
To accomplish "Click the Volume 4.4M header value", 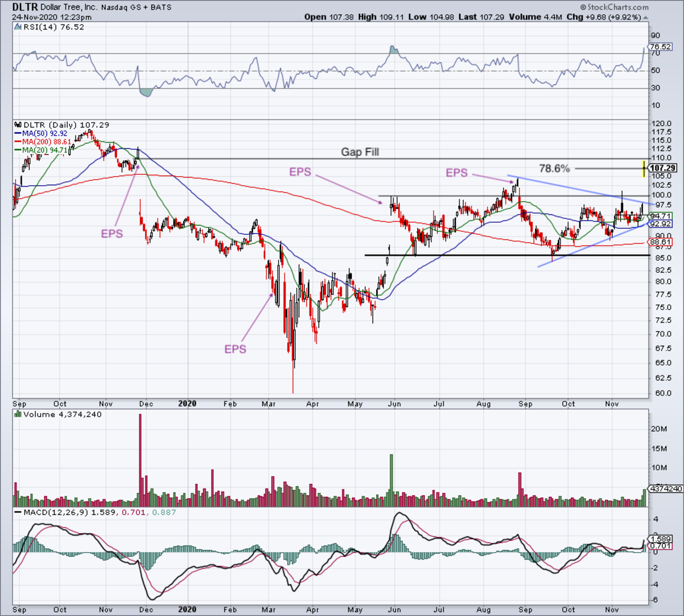I will (535, 17).
